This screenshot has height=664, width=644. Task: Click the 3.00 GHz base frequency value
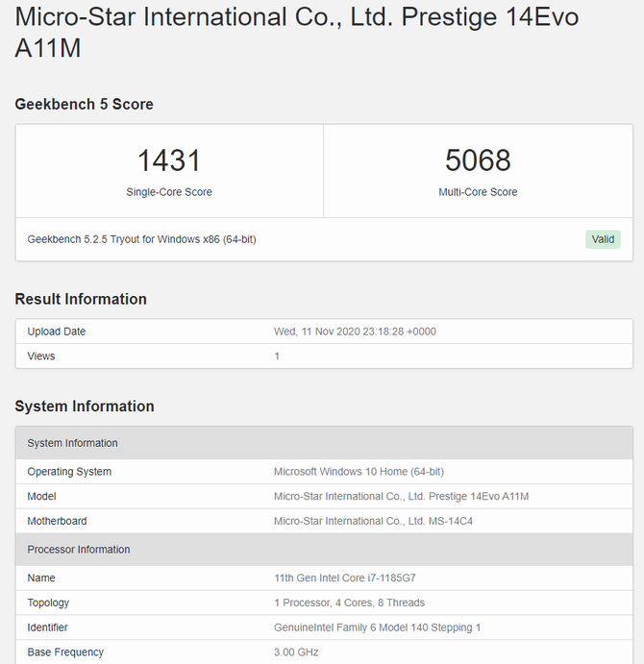point(296,652)
